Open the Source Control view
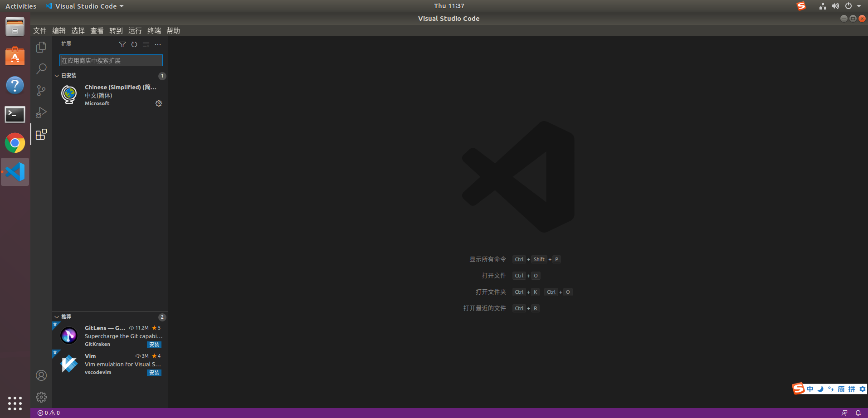 coord(41,91)
